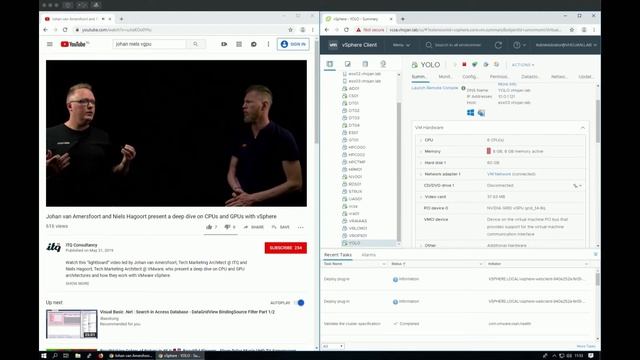Open the YouTube hamburger guide menu
The image size is (640, 360).
(x=50, y=44)
